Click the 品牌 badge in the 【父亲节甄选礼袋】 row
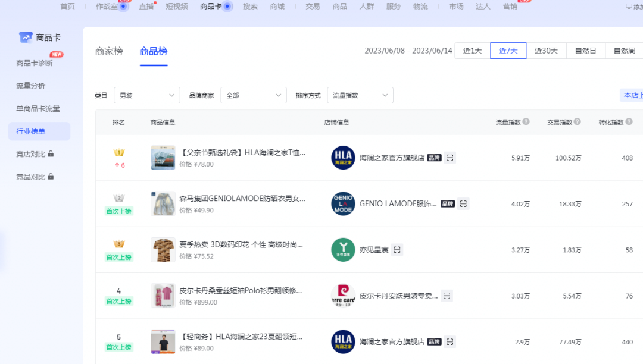The image size is (643, 364). pos(434,158)
